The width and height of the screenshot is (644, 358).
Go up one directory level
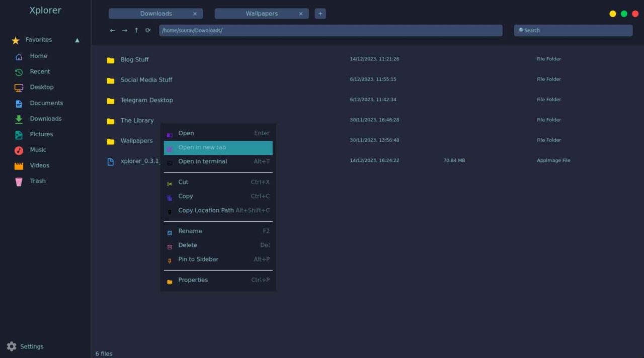tap(136, 31)
